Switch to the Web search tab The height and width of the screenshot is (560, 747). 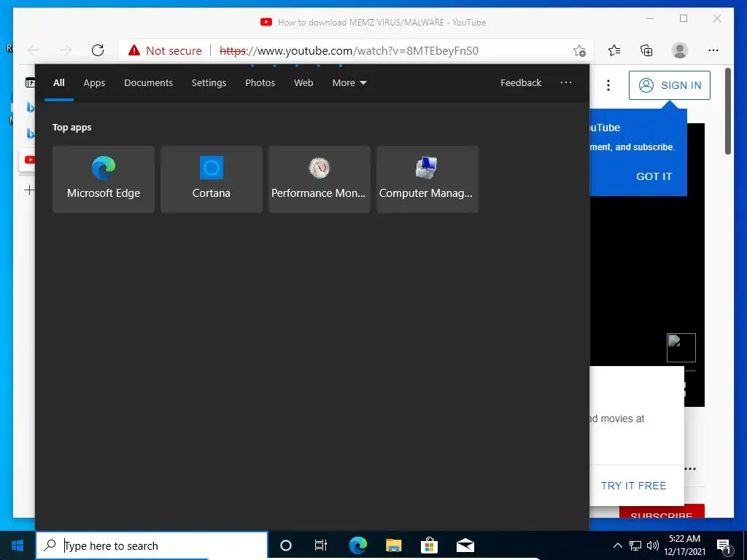pos(303,83)
